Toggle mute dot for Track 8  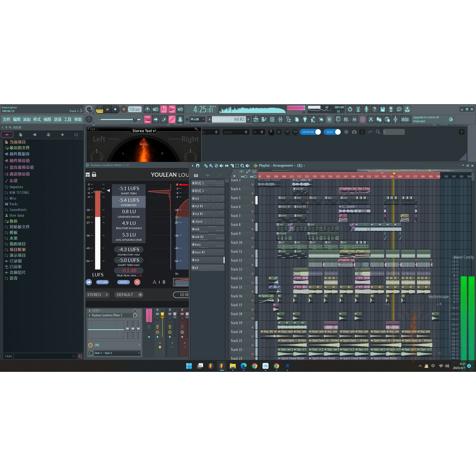[252, 229]
